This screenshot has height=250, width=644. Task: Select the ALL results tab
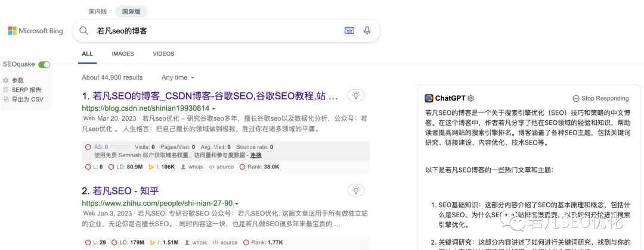coord(88,54)
